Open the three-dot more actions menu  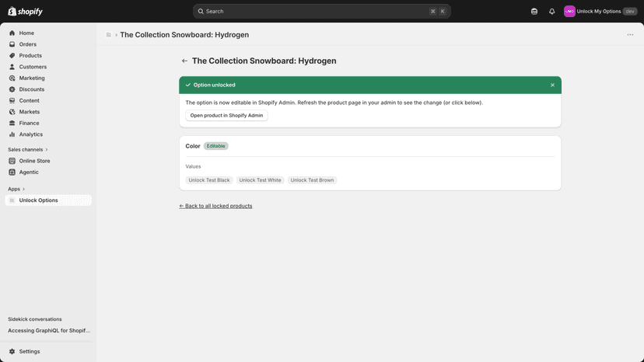click(x=630, y=35)
